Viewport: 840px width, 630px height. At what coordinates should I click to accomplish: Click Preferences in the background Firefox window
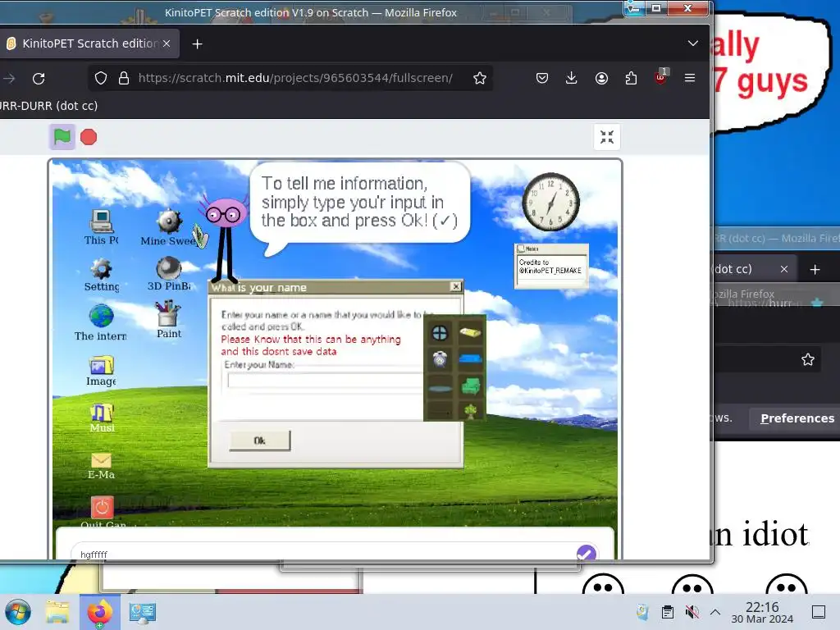point(797,418)
